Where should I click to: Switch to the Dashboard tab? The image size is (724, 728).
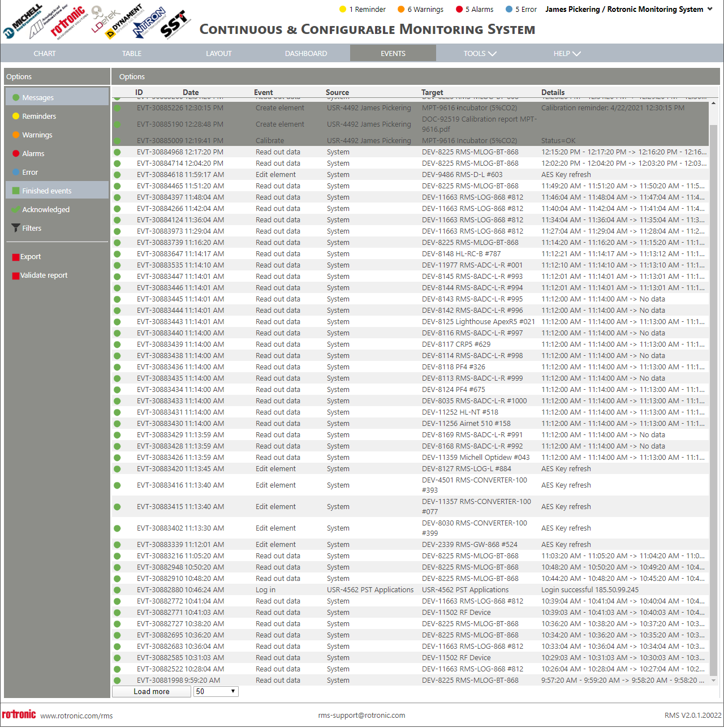coord(306,53)
